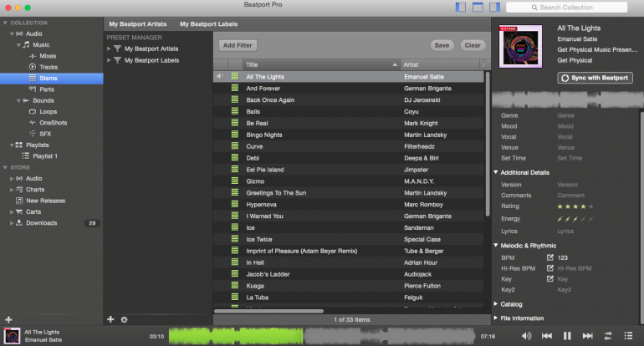Click the Add Filter button
644x346 pixels.
[238, 45]
